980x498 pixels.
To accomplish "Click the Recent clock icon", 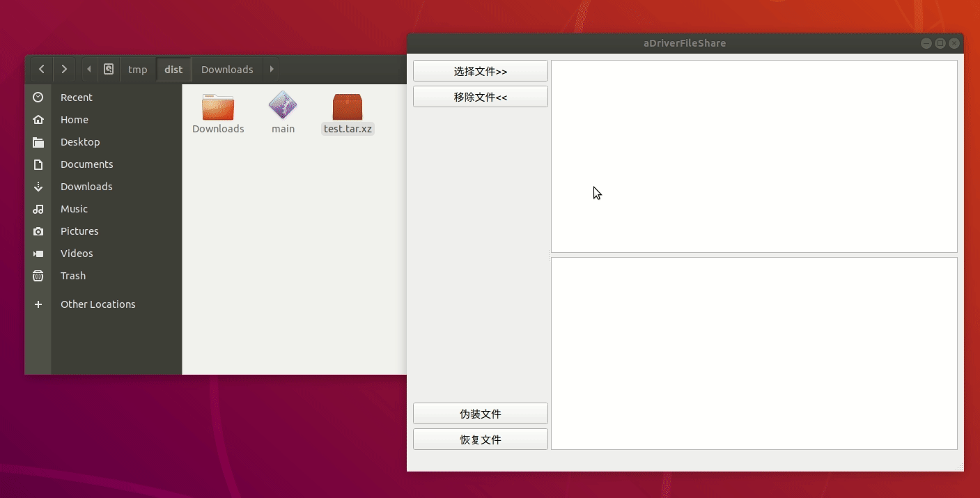I will point(38,98).
